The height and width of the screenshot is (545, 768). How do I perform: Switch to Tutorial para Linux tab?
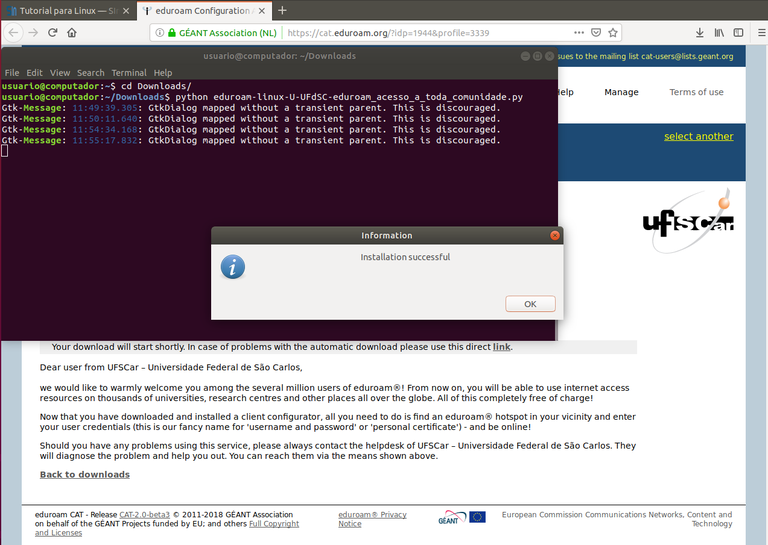(69, 11)
